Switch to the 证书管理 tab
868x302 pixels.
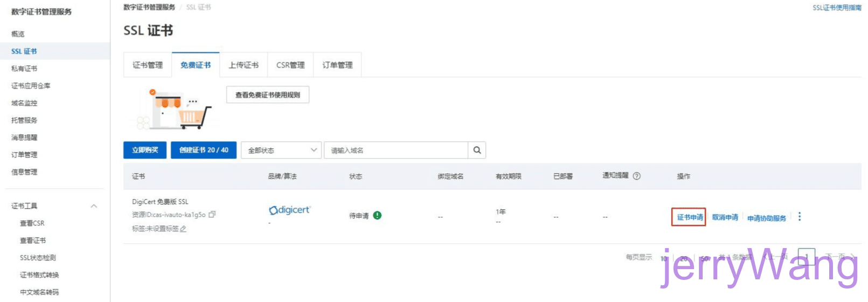pos(148,65)
